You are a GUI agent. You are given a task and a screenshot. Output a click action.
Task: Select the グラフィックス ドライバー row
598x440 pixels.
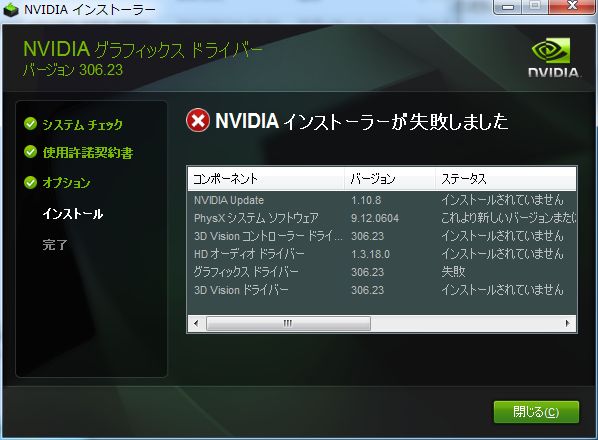(x=382, y=272)
